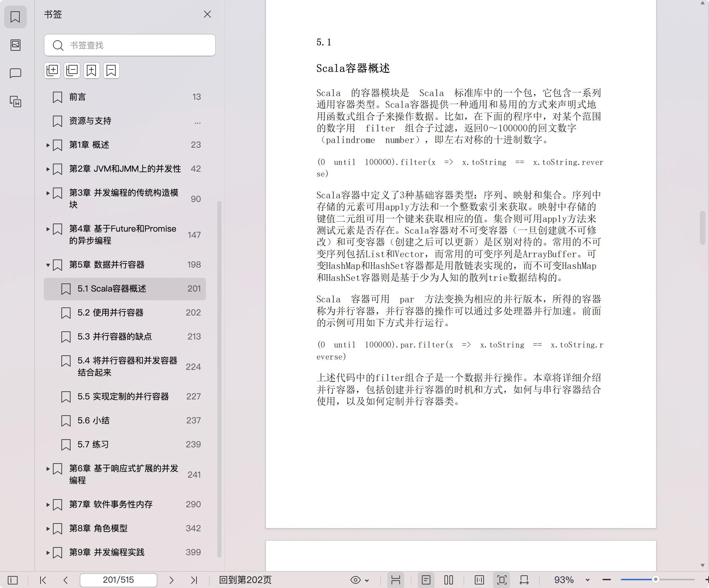Expand 第6章 基于响应式扩展的并发编程

coord(48,468)
